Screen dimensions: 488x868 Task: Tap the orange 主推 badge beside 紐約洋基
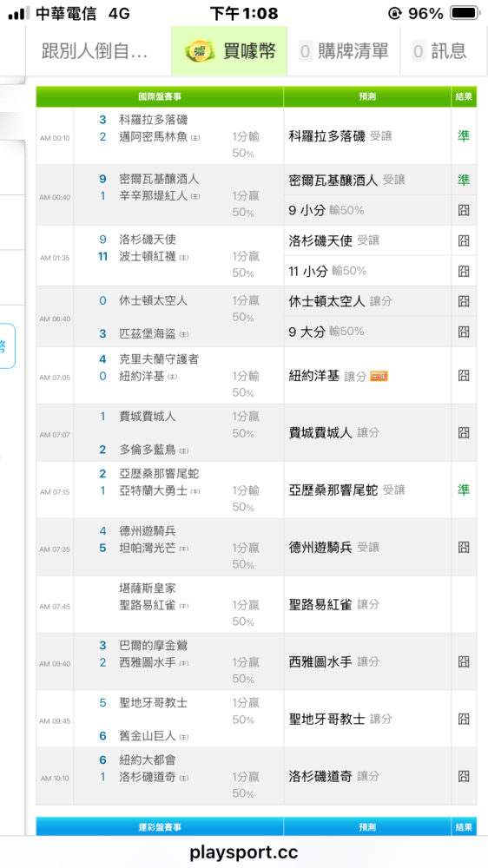[x=379, y=377]
